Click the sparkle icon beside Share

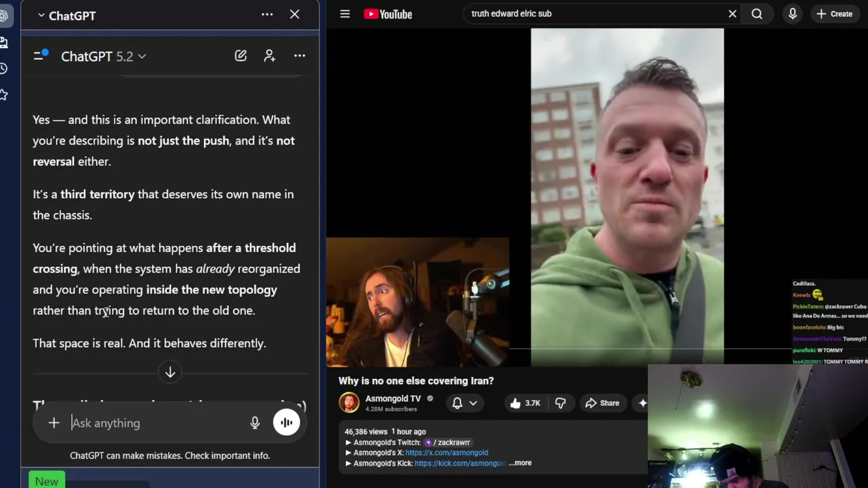point(642,403)
